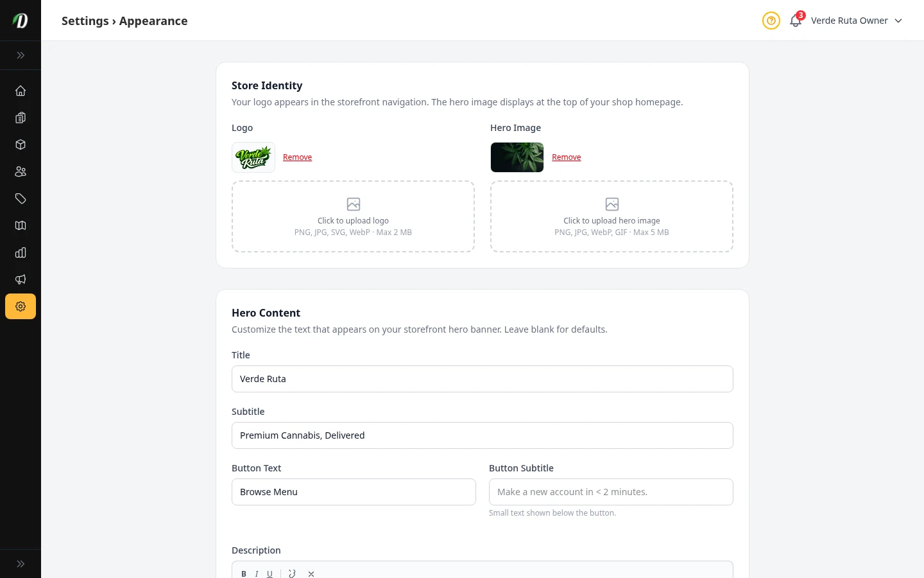This screenshot has height=578, width=924.
Task: Remove the hero image
Action: tap(566, 157)
